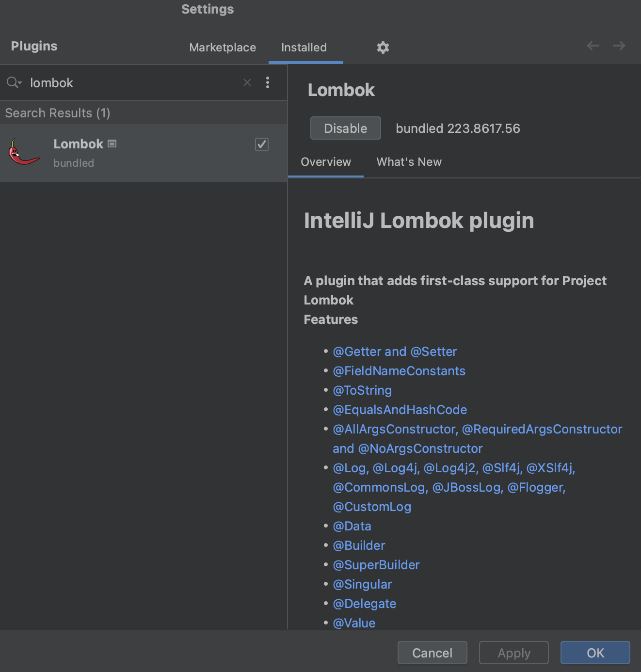Click the bundled 223.8617.56 version text
Image resolution: width=641 pixels, height=672 pixels.
pyautogui.click(x=458, y=128)
